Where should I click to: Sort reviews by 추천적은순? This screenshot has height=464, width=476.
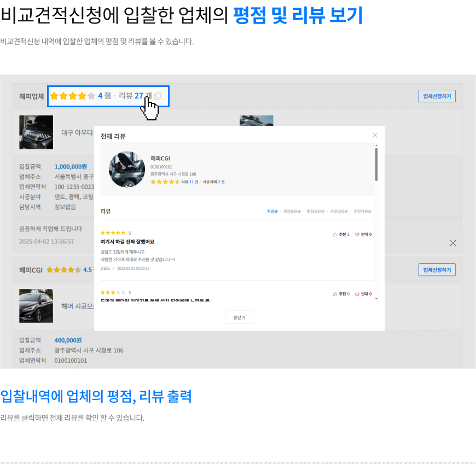[362, 211]
